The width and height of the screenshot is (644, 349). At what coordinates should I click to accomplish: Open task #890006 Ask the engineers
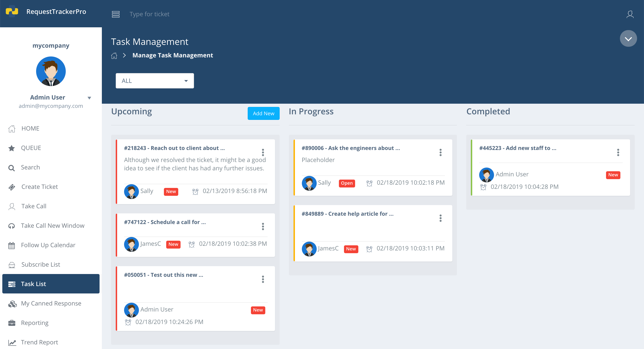[x=351, y=148]
